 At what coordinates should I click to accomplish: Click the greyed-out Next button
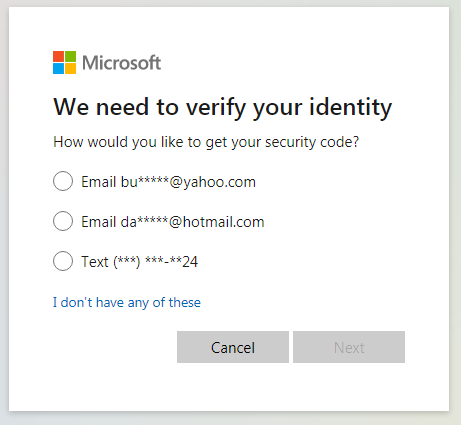(x=349, y=347)
